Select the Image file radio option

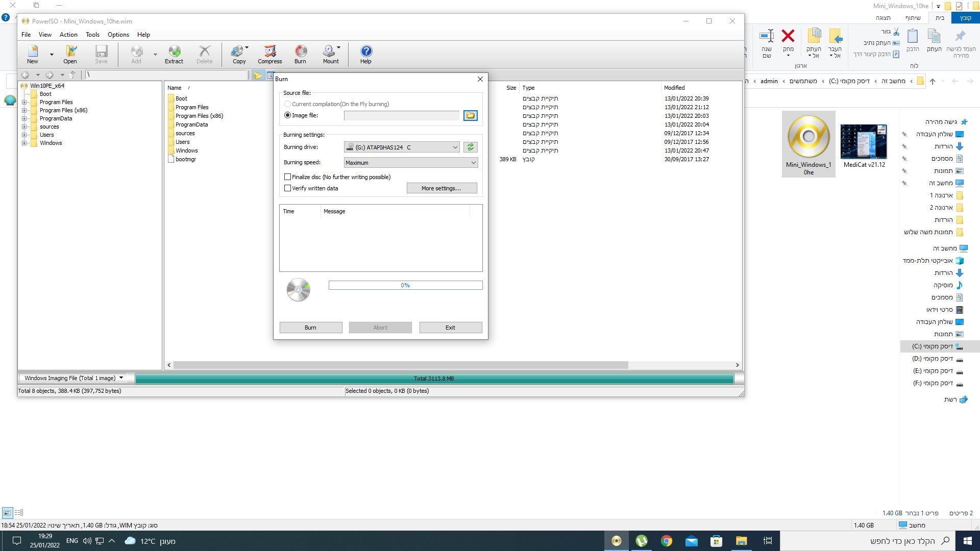[x=287, y=115]
